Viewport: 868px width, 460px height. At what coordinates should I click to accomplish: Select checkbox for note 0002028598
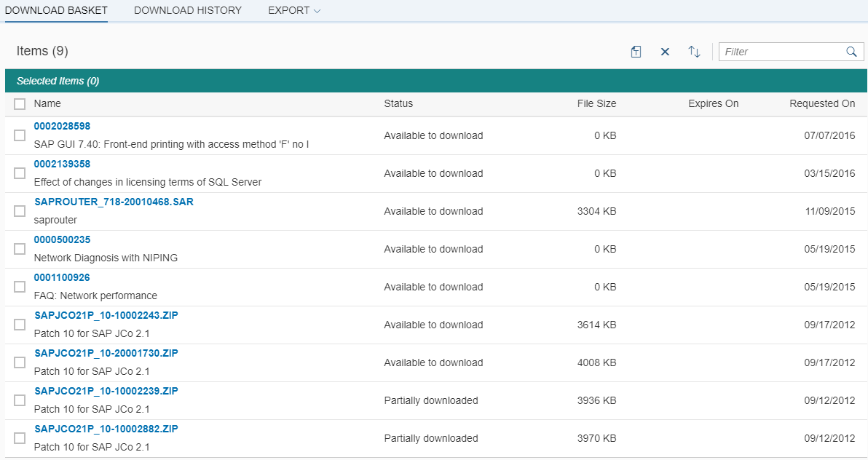pos(20,135)
